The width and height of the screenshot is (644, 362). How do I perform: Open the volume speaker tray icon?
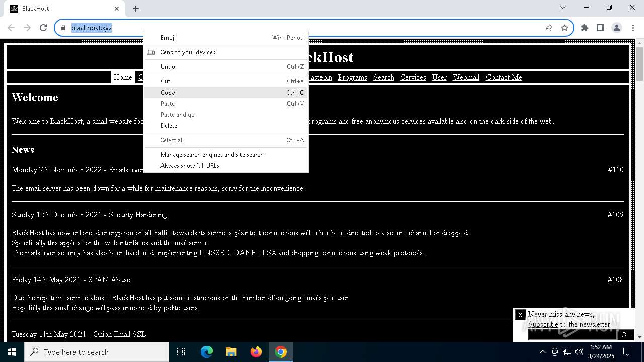click(x=579, y=352)
